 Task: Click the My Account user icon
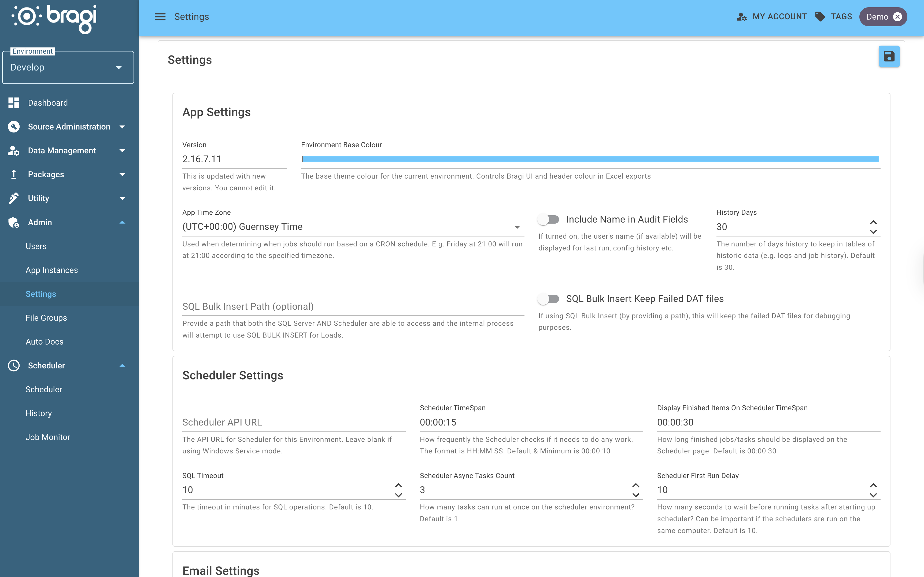741,17
